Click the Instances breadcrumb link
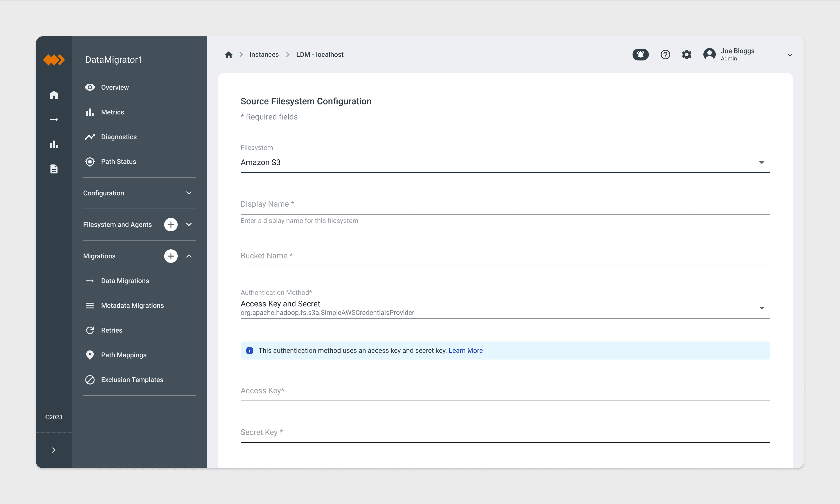 [264, 55]
